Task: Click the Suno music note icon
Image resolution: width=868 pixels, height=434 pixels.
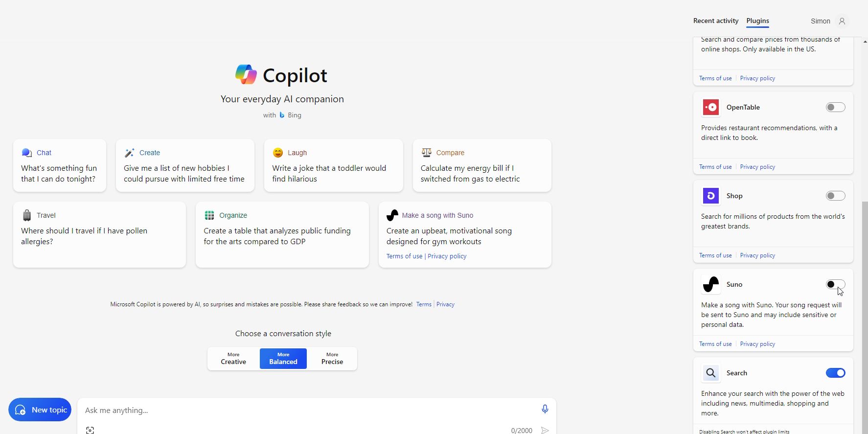Action: tap(391, 215)
